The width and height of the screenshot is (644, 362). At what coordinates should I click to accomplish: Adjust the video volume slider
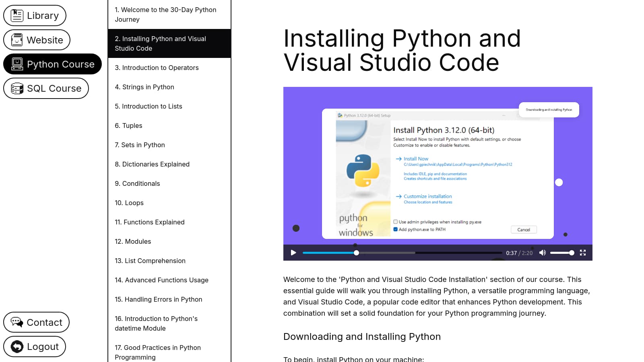tap(562, 253)
